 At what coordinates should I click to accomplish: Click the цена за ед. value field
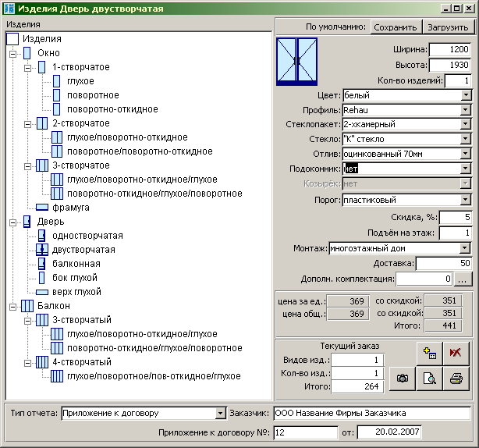click(348, 301)
